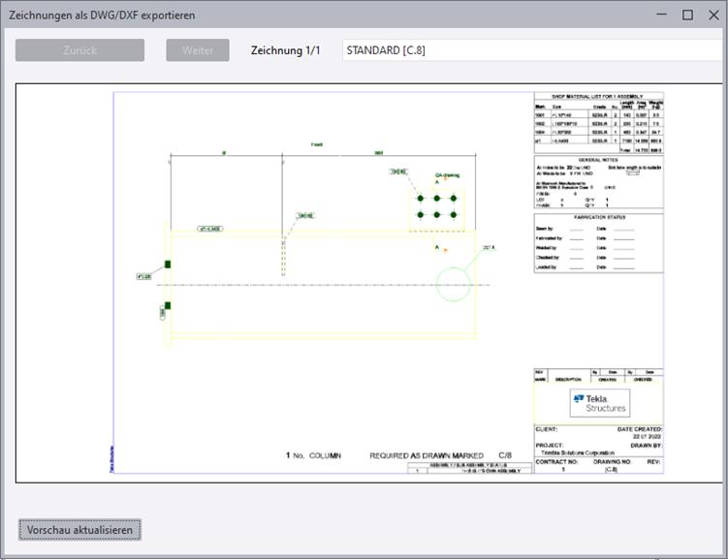Click the green detail circle in drawing

point(454,285)
